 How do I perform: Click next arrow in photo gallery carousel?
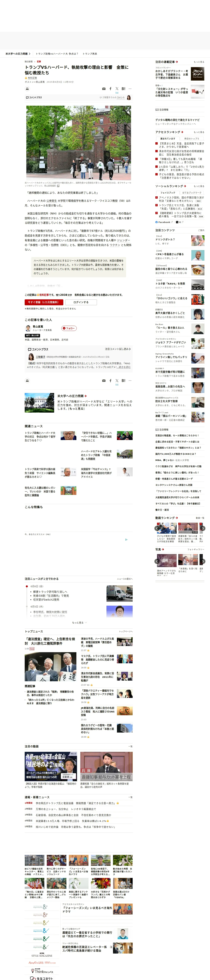(x=203, y=561)
